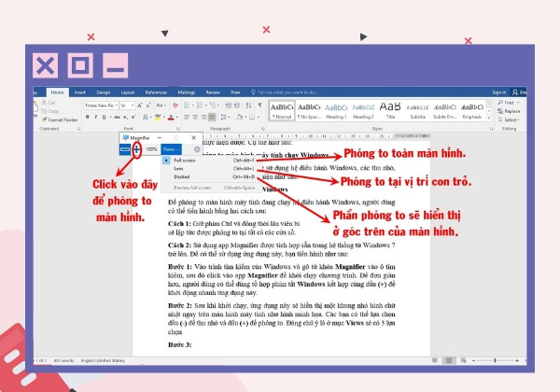Screen dimensions: 560x392
Task: Switch to the Review tab
Action: [213, 92]
